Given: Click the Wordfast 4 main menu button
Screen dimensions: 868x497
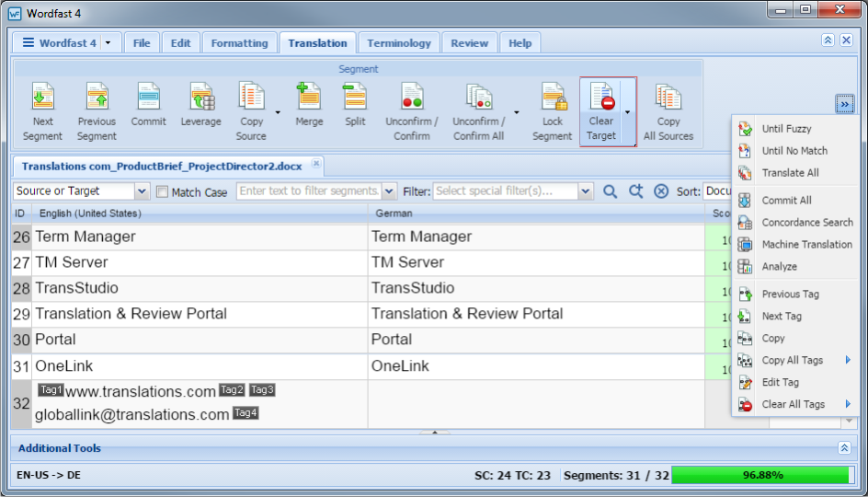Looking at the screenshot, I should tap(59, 42).
